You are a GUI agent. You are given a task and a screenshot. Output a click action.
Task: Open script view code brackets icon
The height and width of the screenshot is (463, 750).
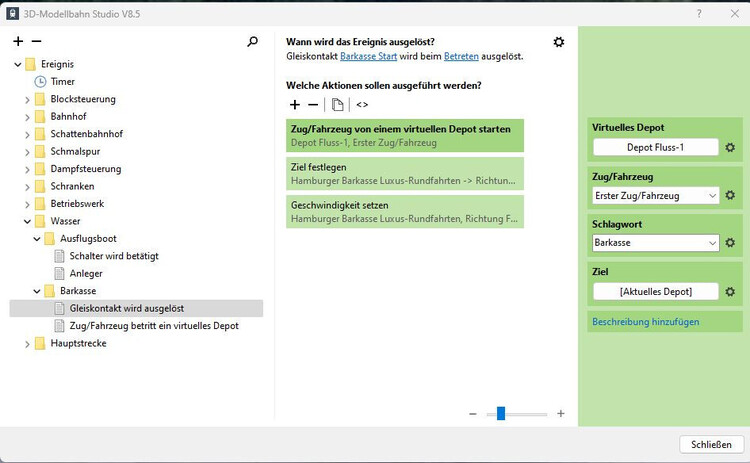362,104
